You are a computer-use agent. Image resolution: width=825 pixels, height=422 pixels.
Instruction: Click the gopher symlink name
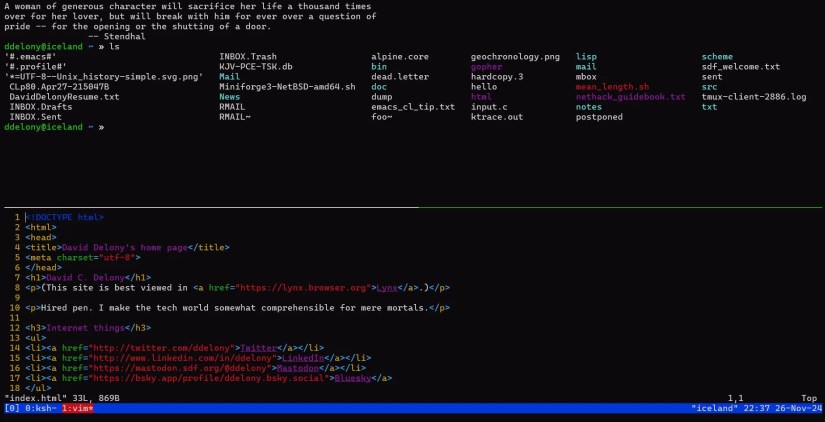click(x=486, y=67)
